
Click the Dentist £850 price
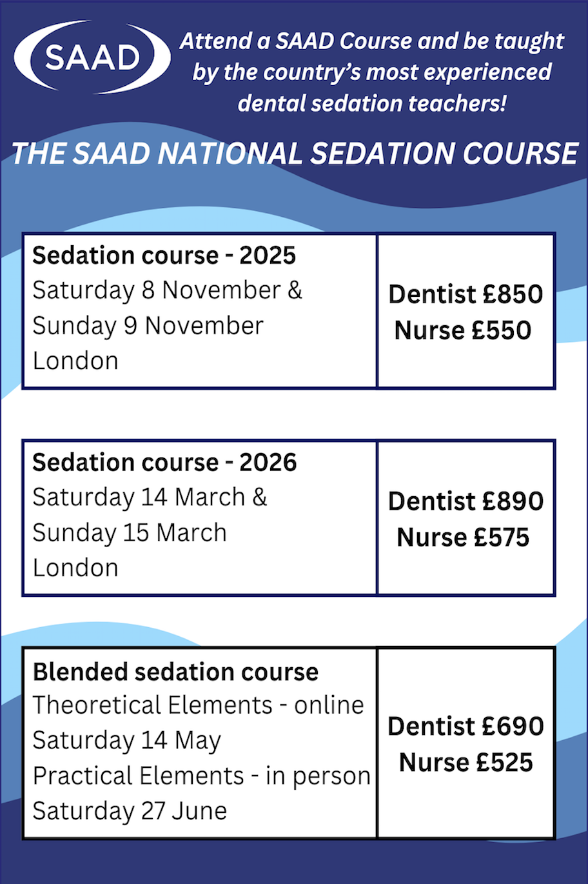[465, 294]
